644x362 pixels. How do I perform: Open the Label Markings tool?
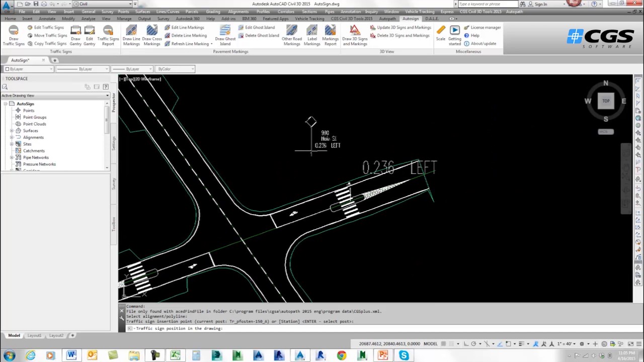312,35
